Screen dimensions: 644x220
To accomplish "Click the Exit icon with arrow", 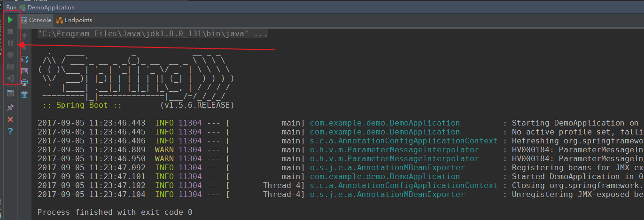I will [x=10, y=79].
